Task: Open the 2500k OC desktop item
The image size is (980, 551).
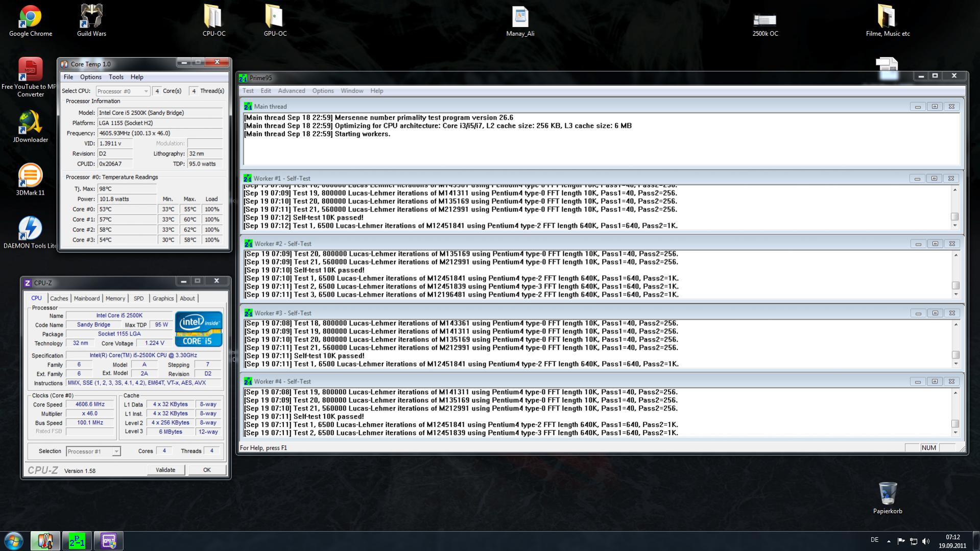Action: 765,24
